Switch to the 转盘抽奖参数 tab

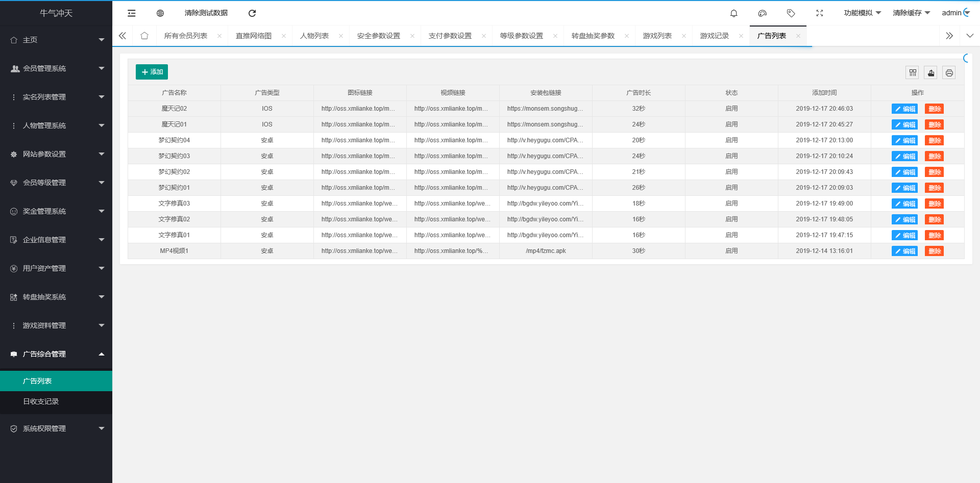[593, 36]
